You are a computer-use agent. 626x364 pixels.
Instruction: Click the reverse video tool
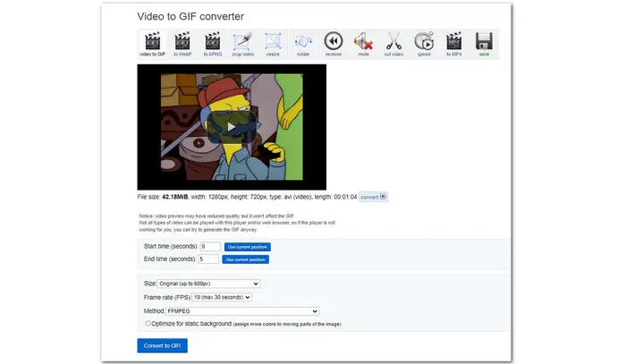[x=334, y=44]
